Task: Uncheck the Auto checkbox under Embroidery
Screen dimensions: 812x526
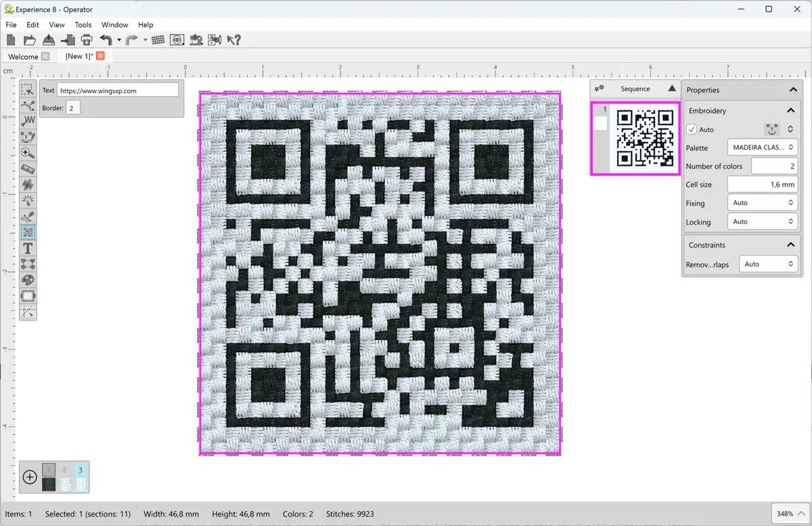Action: click(x=692, y=129)
